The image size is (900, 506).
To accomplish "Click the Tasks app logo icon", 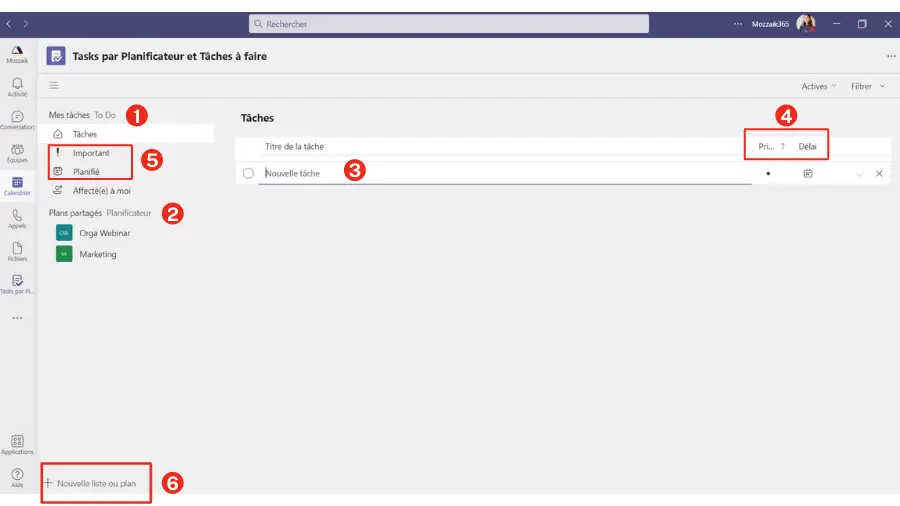I will coord(56,56).
